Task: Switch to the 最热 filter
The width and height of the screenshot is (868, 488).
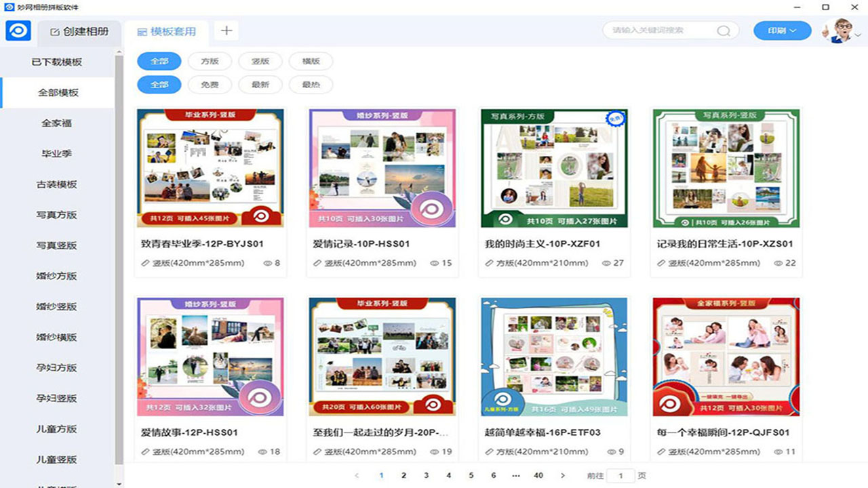Action: pos(311,84)
